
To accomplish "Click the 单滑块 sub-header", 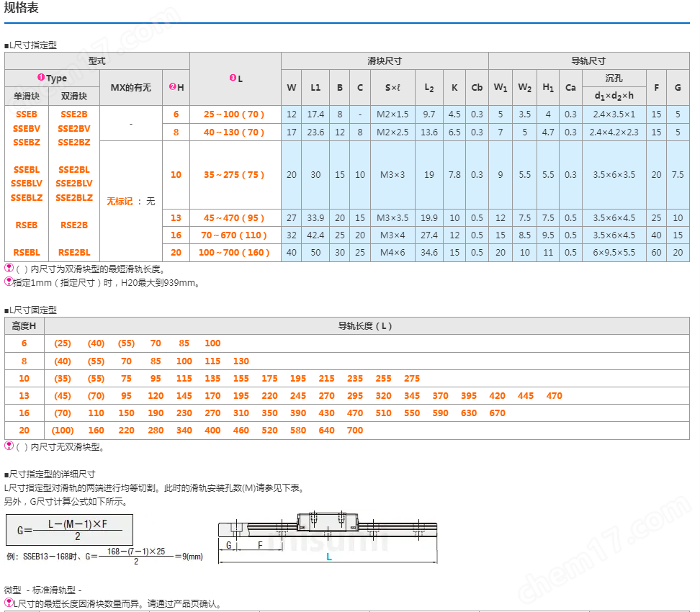I will point(27,96).
